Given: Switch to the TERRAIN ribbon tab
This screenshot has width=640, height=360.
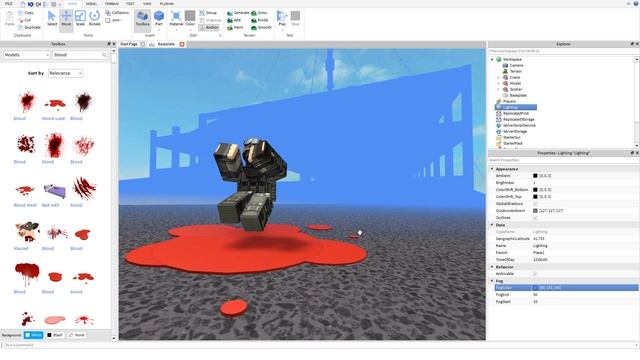Looking at the screenshot, I should coord(112,4).
